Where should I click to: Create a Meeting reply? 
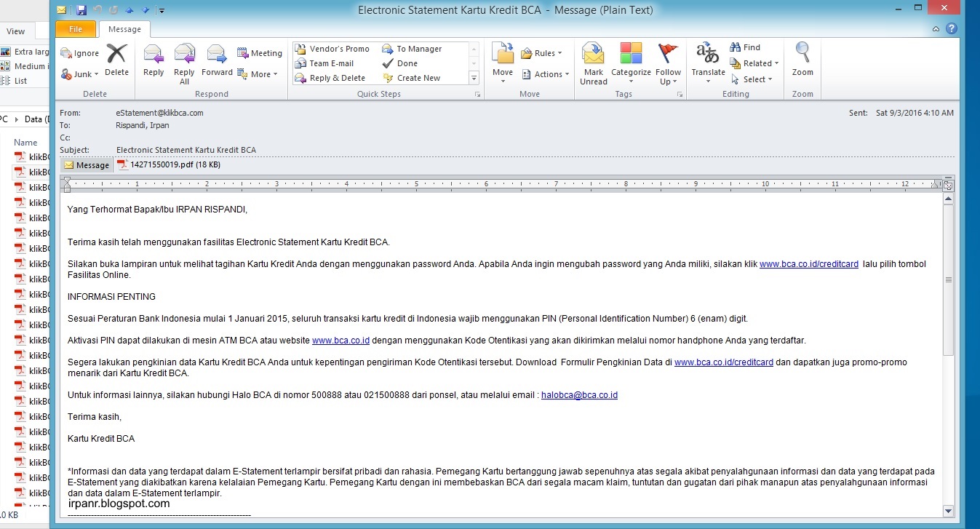(x=260, y=53)
